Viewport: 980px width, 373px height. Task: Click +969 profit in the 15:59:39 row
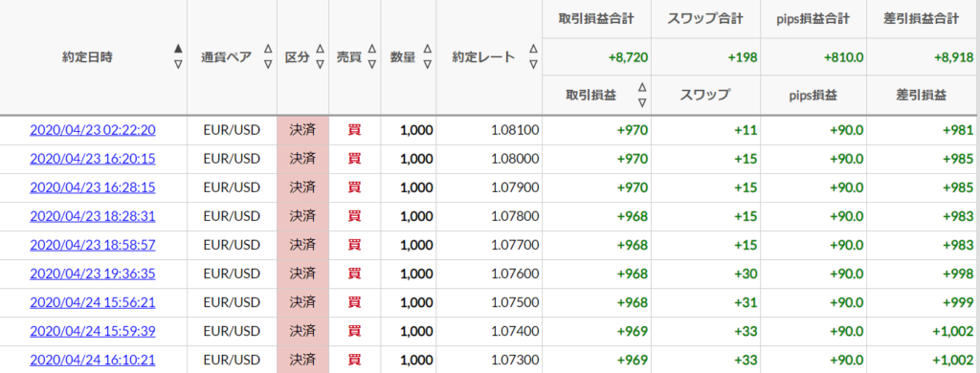[x=633, y=331]
